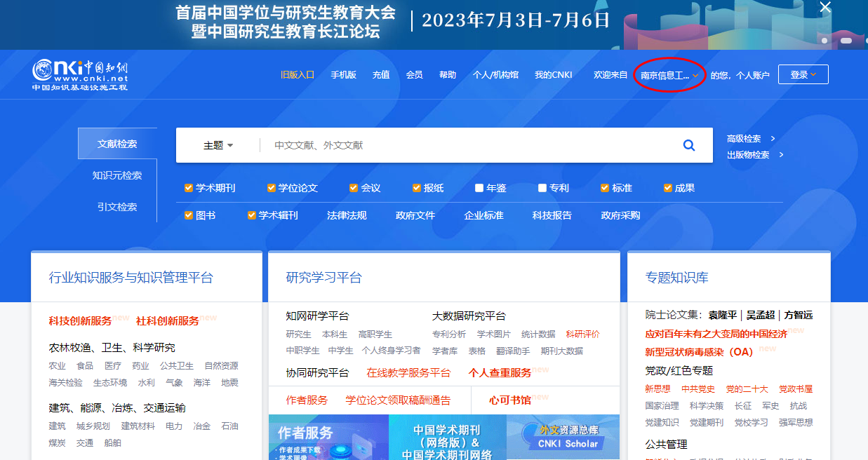
Task: Toggle the 报纸 checkbox
Action: [417, 188]
